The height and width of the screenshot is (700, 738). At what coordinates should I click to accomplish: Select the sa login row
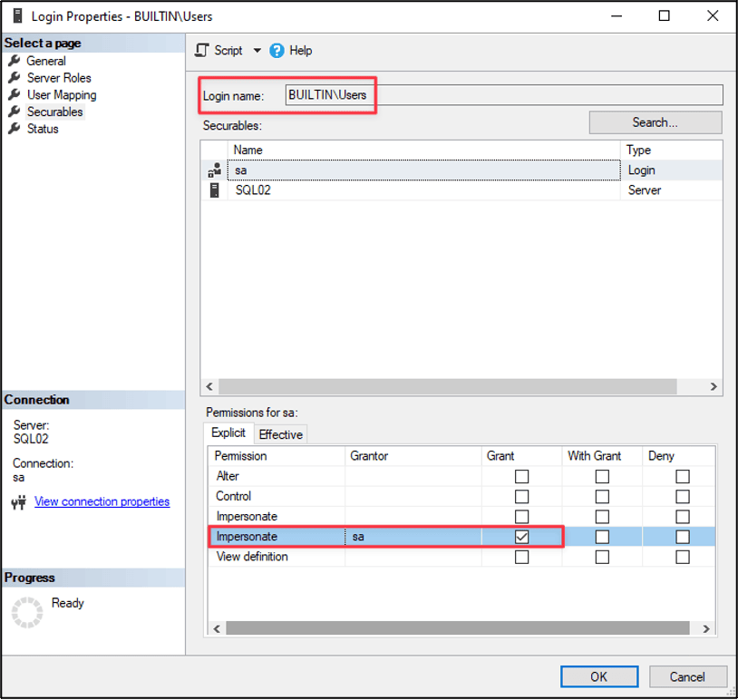[x=461, y=170]
